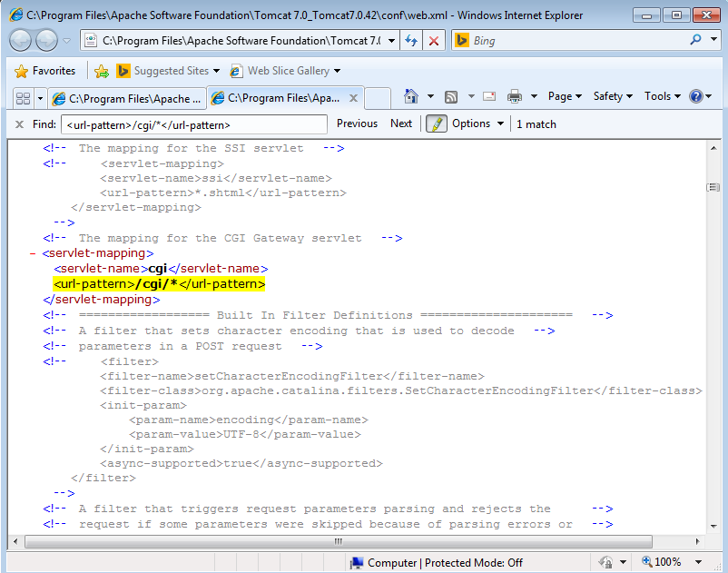Open Find Options dropdown
The height and width of the screenshot is (573, 728).
point(477,123)
